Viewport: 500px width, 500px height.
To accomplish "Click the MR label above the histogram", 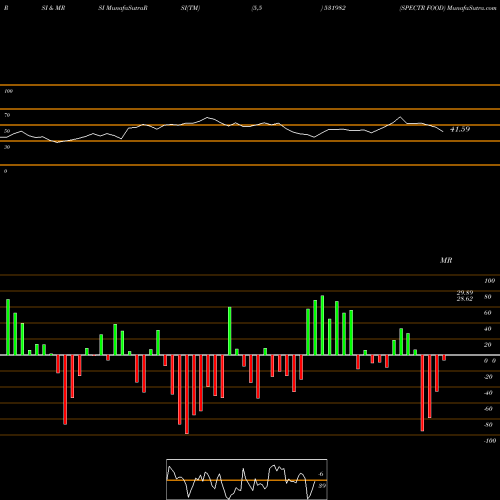I will (446, 260).
